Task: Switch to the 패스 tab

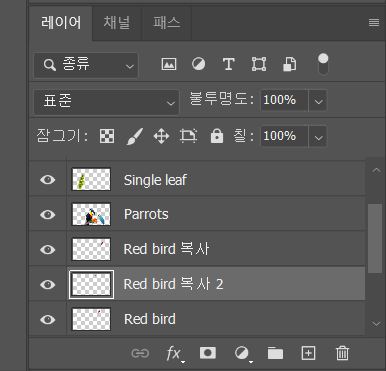Action: click(166, 23)
